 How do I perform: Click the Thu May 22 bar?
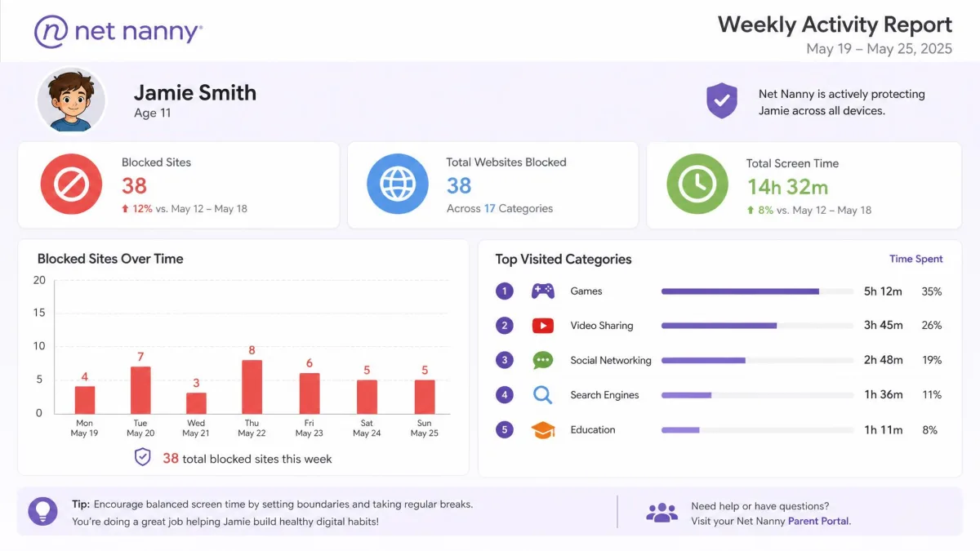(252, 386)
